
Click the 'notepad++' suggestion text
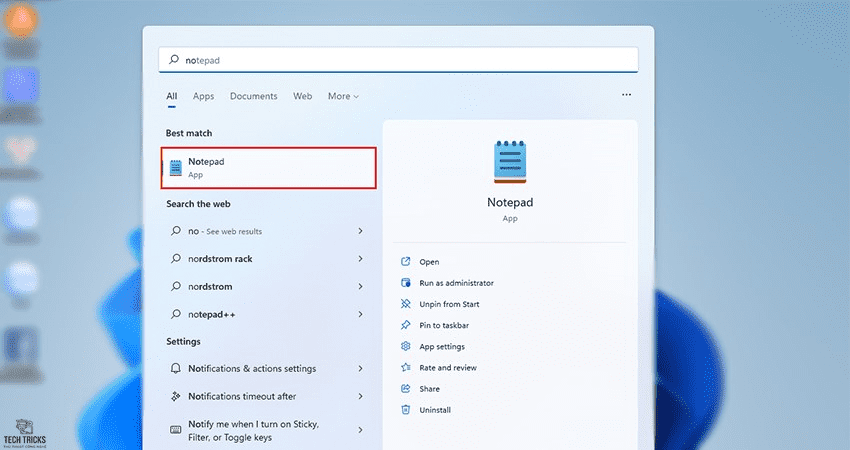click(211, 314)
